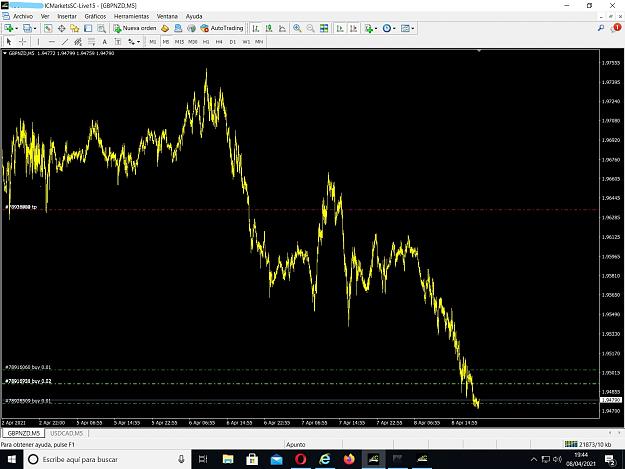625x469 pixels.
Task: Open the Gráficos menu
Action: pos(95,16)
